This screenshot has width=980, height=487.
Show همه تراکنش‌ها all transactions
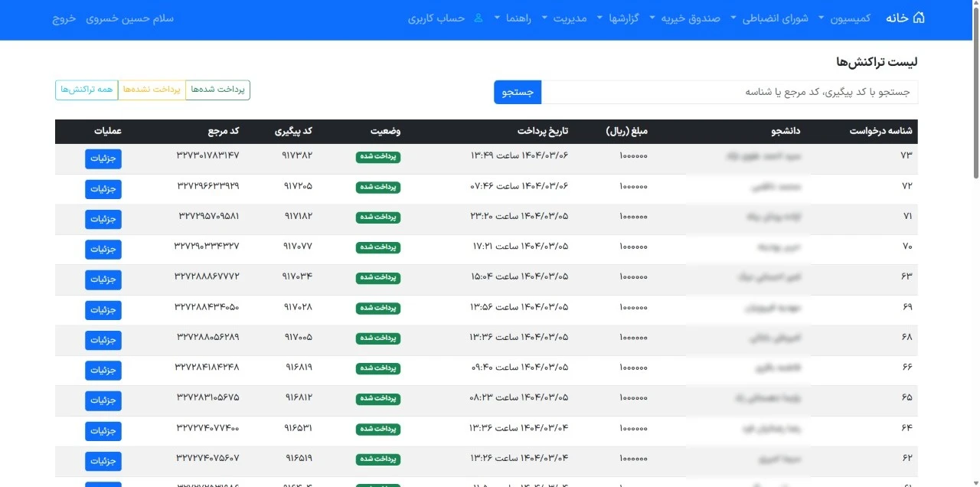click(87, 90)
